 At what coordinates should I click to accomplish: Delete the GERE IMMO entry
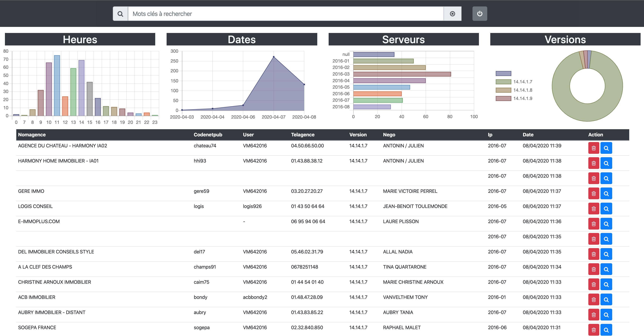point(593,194)
